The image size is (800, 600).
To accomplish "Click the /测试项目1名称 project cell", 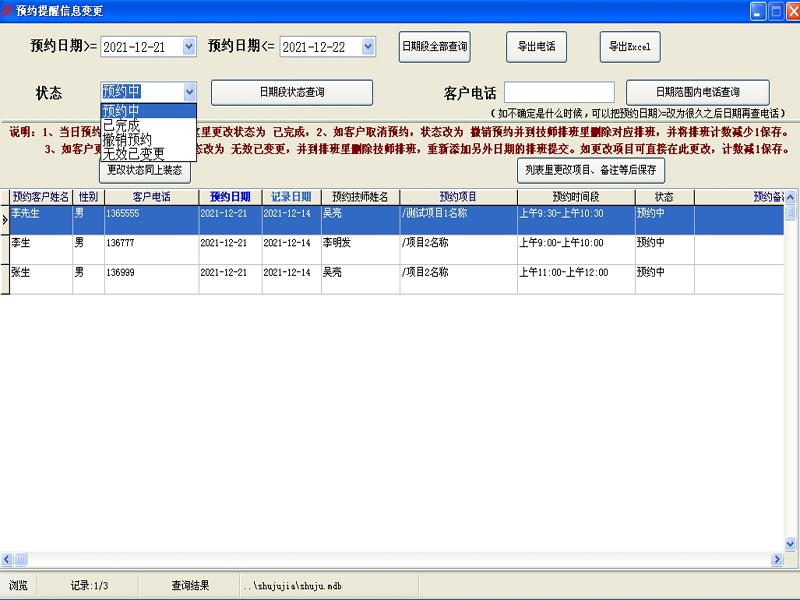I will coord(458,220).
